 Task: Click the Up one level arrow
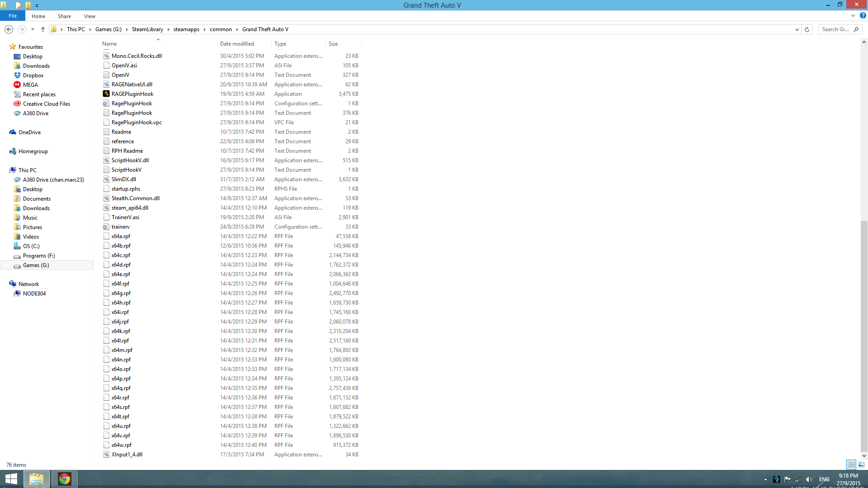[x=43, y=29]
